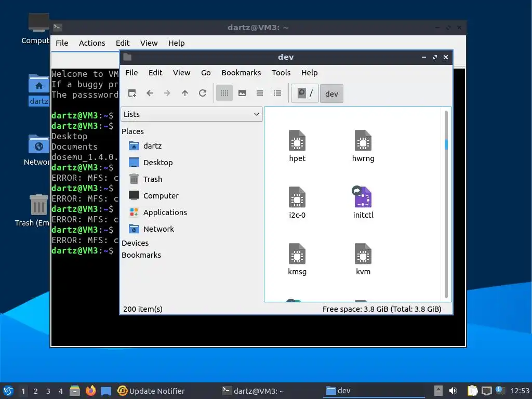Image resolution: width=532 pixels, height=399 pixels.
Task: Click the 12:53 clock
Action: (x=520, y=391)
